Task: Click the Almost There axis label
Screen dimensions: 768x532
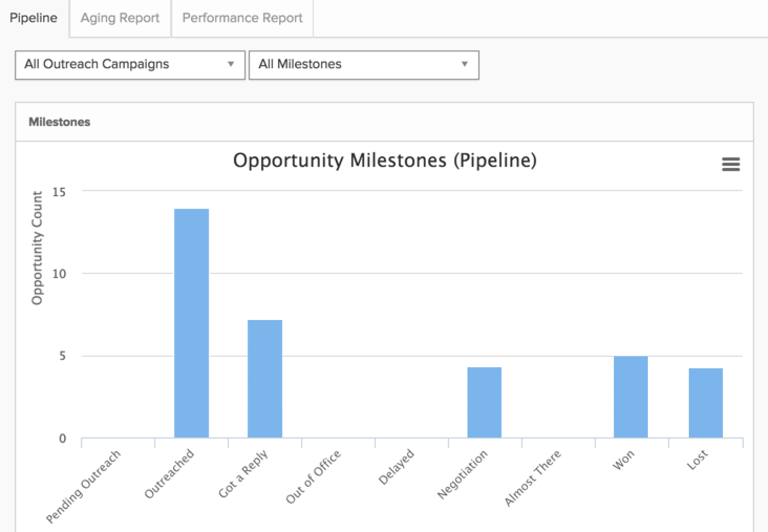Action: pyautogui.click(x=532, y=477)
